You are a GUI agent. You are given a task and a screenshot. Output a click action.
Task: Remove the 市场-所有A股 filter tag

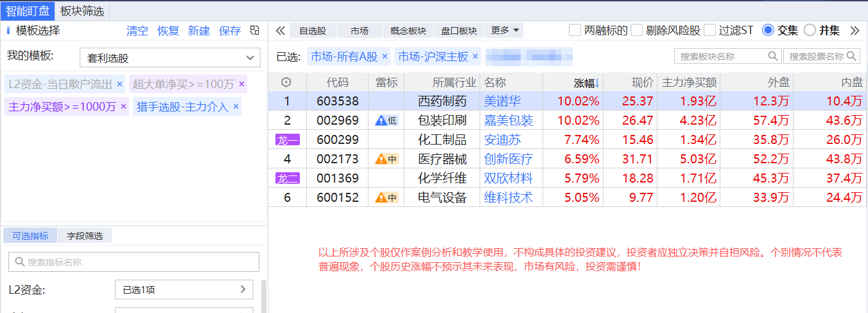[385, 57]
